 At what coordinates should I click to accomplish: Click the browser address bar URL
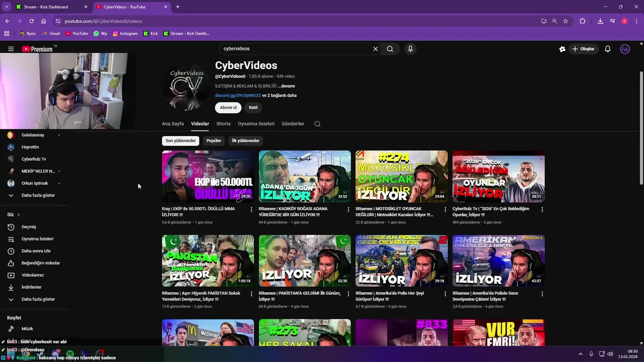click(x=103, y=21)
